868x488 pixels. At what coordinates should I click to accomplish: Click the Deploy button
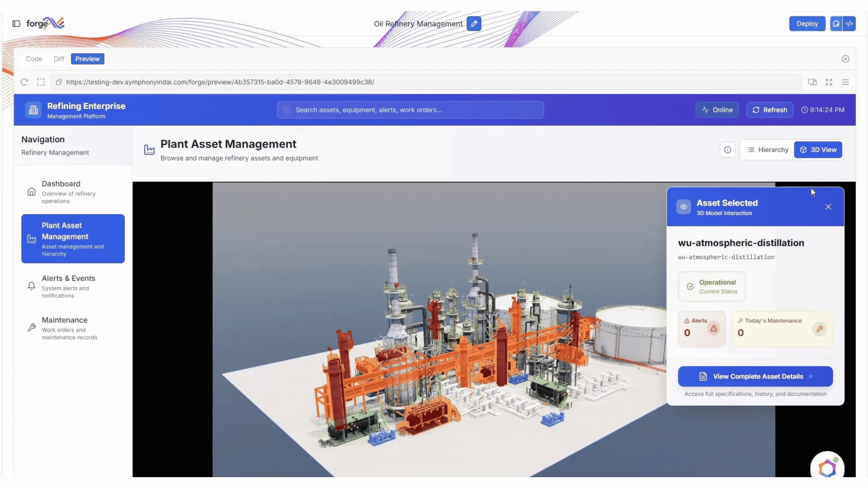coord(807,23)
